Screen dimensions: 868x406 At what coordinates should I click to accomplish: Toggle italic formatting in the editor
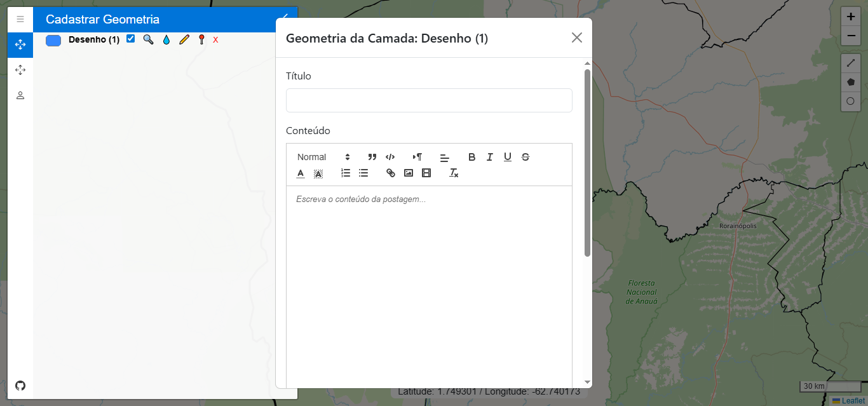pyautogui.click(x=490, y=157)
